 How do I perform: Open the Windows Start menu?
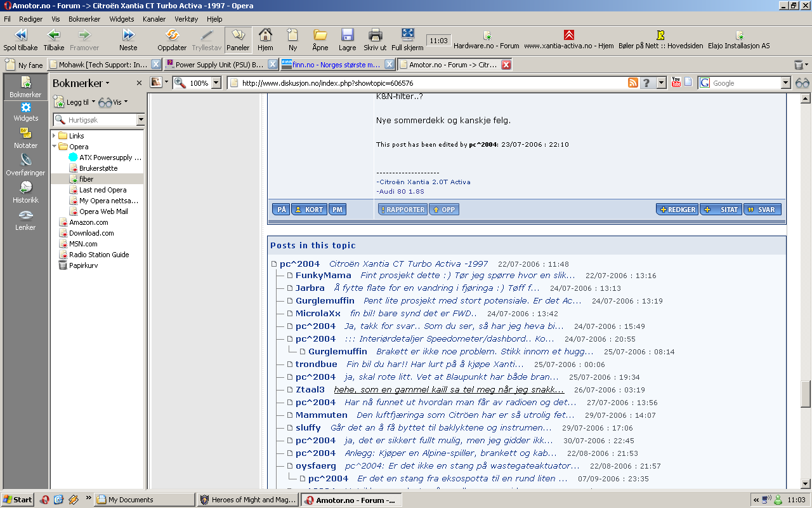tap(18, 500)
